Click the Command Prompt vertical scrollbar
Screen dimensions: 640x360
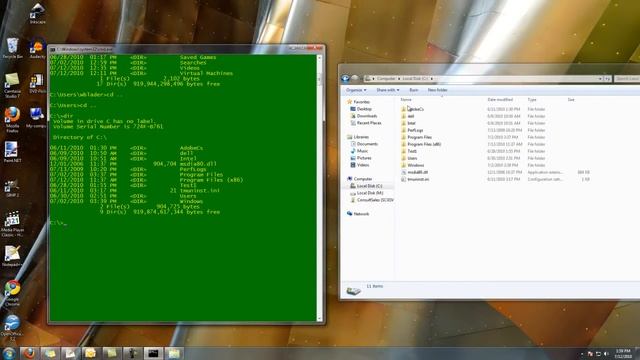320,187
